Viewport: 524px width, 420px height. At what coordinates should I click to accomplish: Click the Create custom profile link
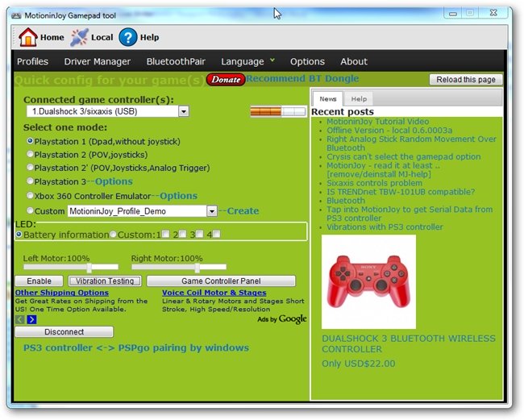click(243, 211)
